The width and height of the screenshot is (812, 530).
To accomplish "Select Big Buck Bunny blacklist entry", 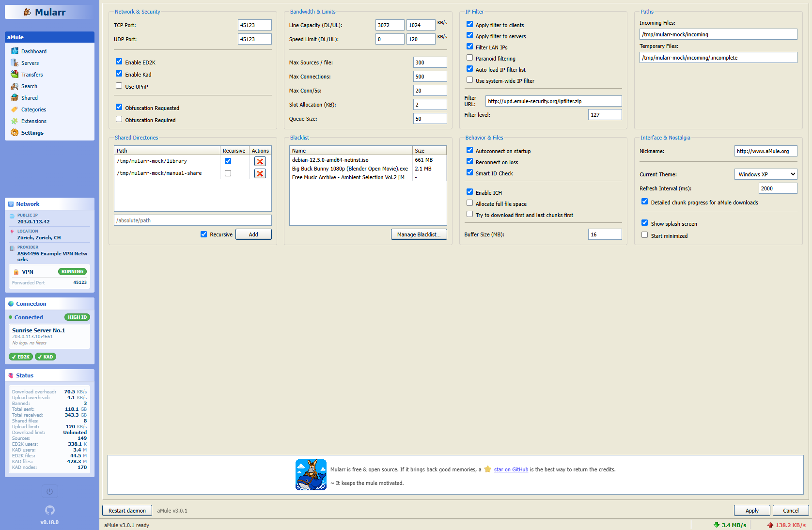I will point(368,169).
